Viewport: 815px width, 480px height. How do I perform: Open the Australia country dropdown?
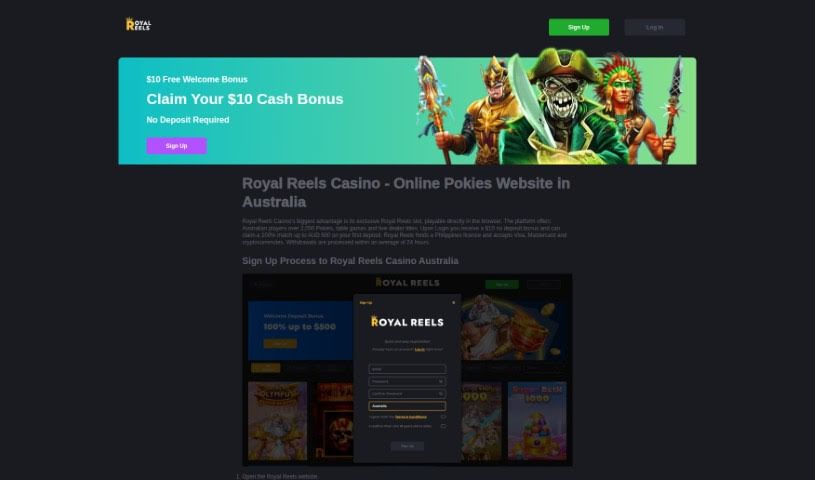[407, 406]
